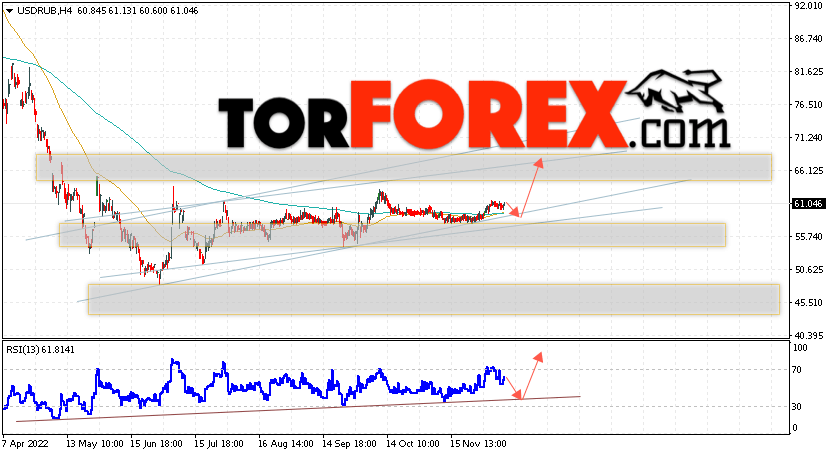This screenshot has height=455, width=830.
Task: Click RSI axis level 70
Action: (797, 370)
